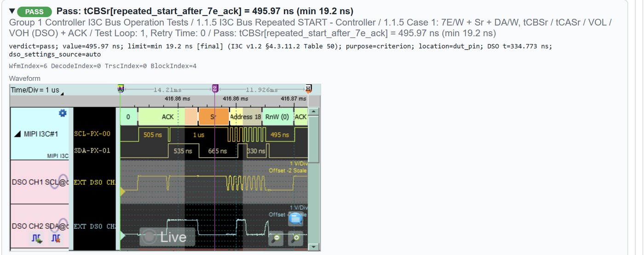This screenshot has height=255, width=644.
Task: Click the Waveform label
Action: point(24,79)
